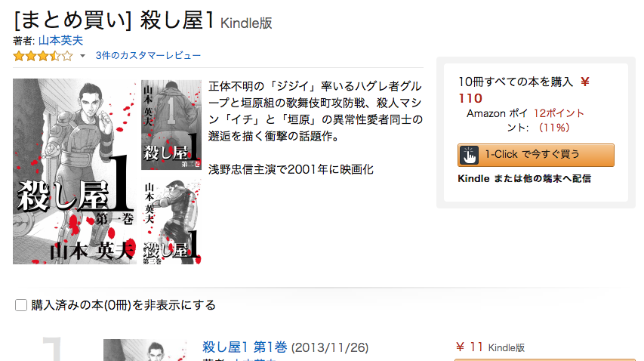Viewport: 644px width, 361px height.
Task: Click the 1-Click hand cursor icon
Action: tap(469, 156)
